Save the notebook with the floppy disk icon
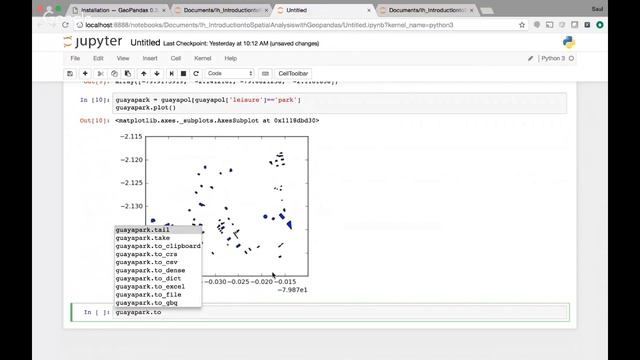The width and height of the screenshot is (640, 360). point(70,73)
